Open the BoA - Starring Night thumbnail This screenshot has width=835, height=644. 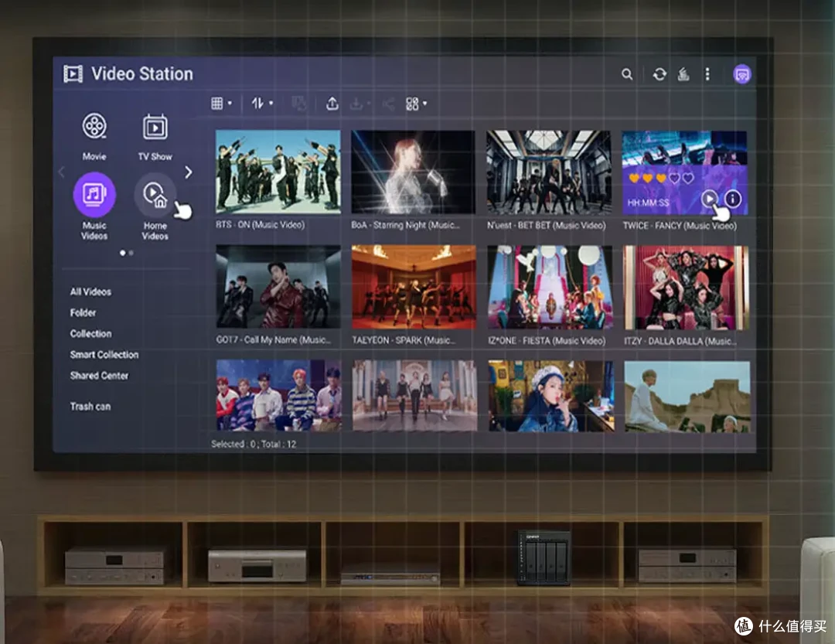tap(413, 172)
